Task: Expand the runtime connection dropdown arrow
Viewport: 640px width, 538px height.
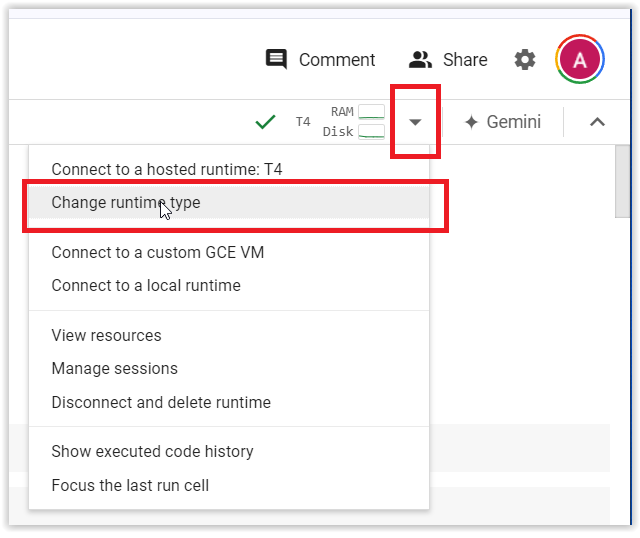Action: point(415,122)
